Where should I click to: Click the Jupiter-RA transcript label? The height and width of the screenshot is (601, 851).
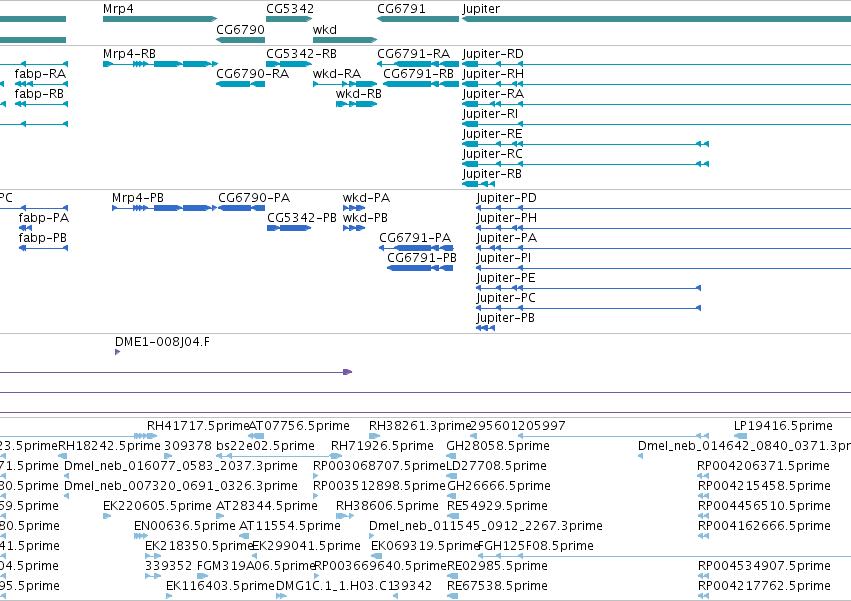coord(493,93)
